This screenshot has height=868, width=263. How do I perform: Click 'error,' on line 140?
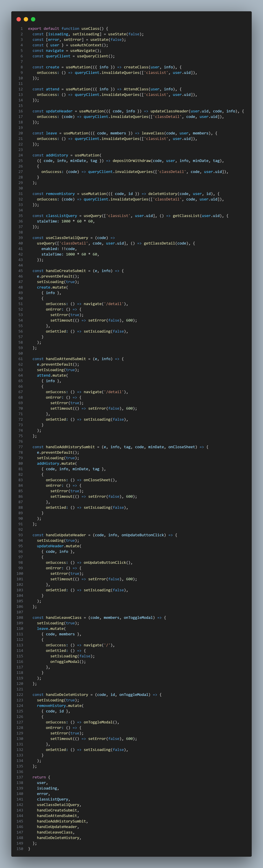point(44,794)
